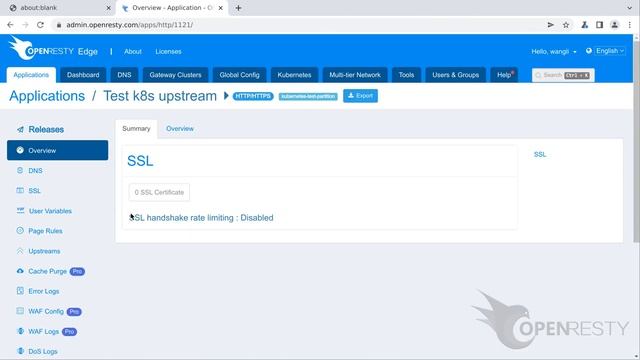Click the HTTP/HTTPS badge

253,96
